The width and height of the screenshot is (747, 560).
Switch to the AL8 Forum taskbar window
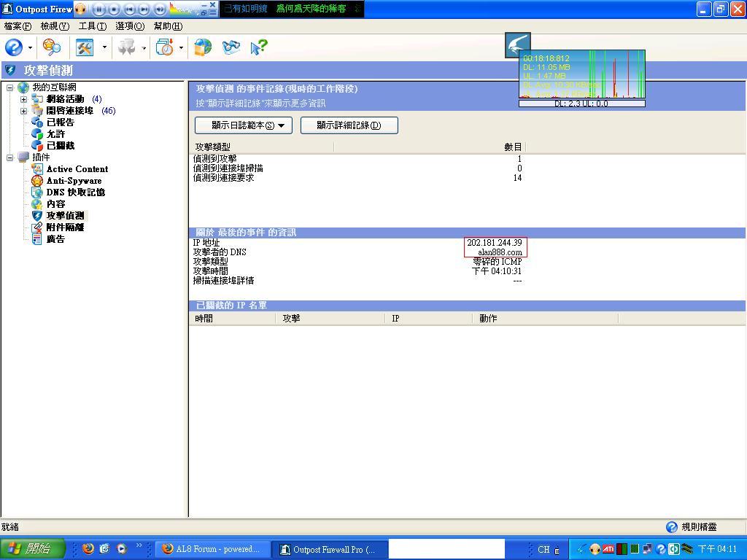coord(213,549)
